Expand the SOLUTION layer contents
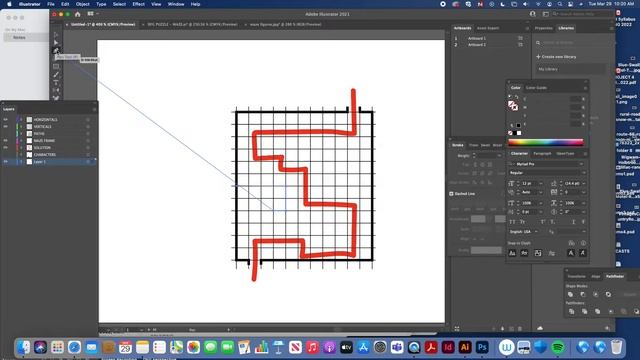This screenshot has height=360, width=640. tap(21, 147)
